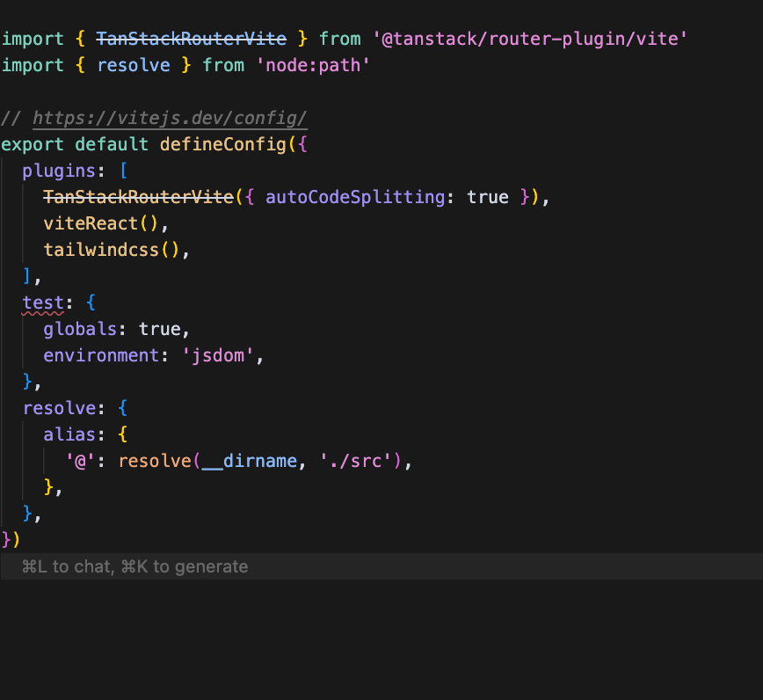Click the test key with red squiggle
Viewport: 763px width, 700px height.
point(43,303)
